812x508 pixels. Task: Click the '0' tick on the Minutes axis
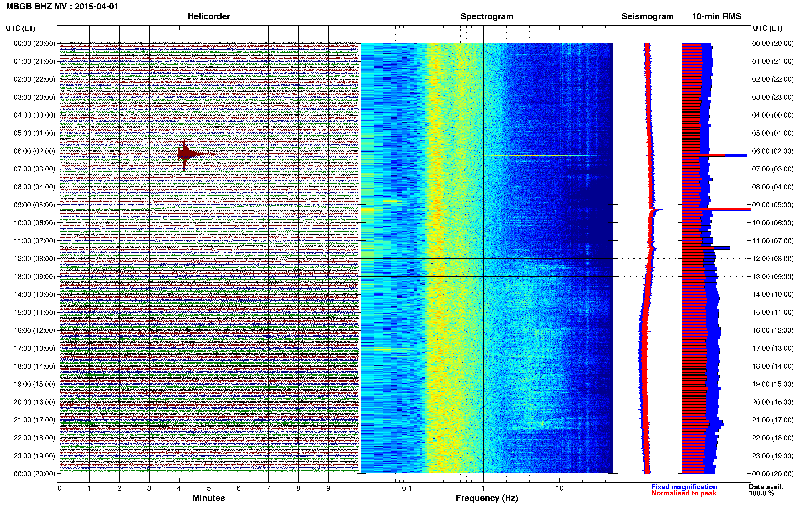coord(59,488)
